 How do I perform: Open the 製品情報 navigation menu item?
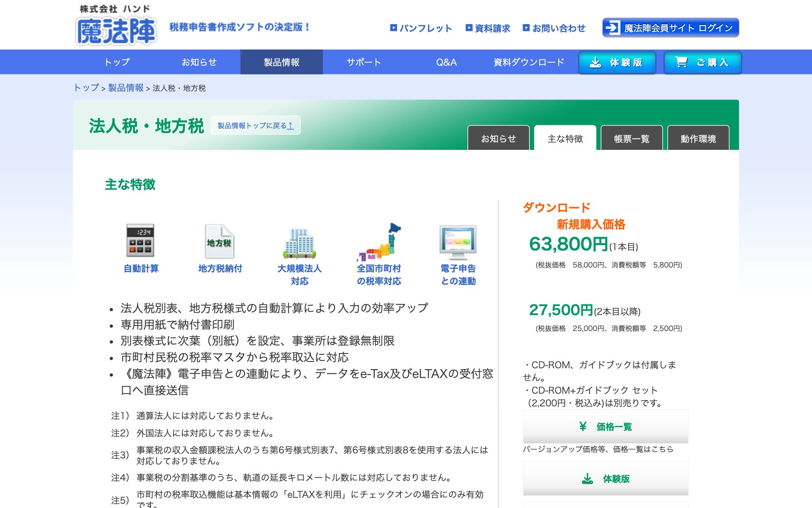pyautogui.click(x=282, y=62)
